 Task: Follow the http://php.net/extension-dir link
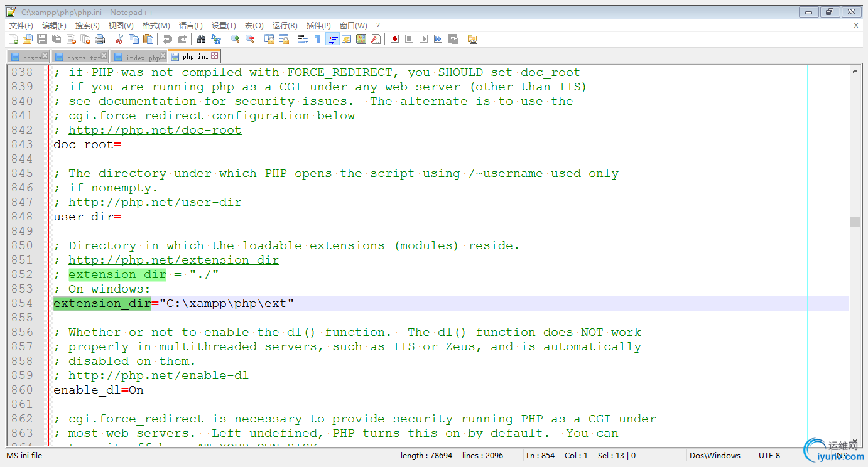point(174,260)
